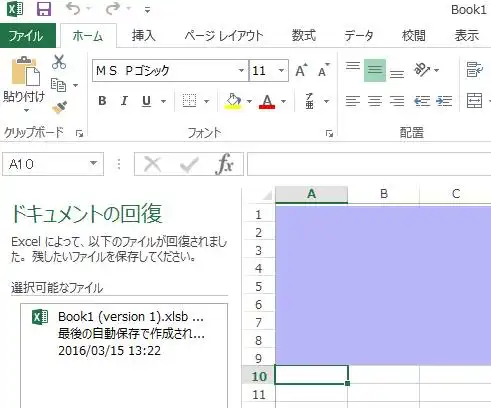The image size is (491, 408).
Task: Open Customize Quick Access Toolbar dropdown
Action: [x=147, y=10]
